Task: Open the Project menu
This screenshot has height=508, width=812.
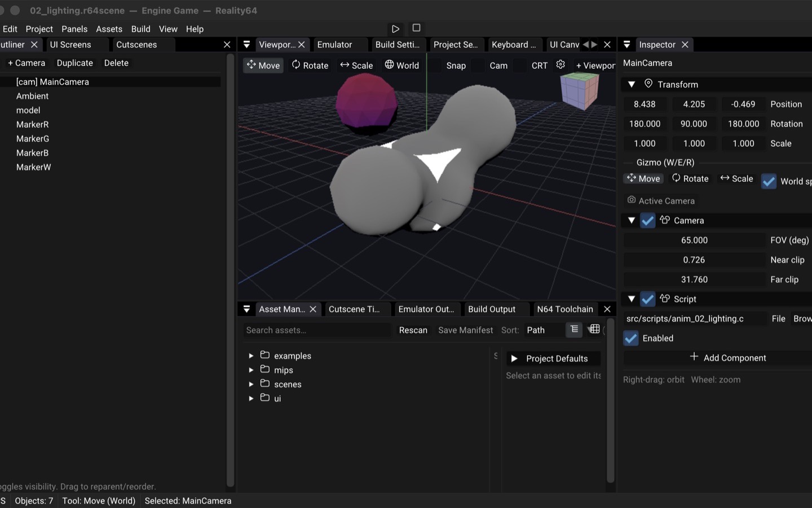Action: [39, 29]
